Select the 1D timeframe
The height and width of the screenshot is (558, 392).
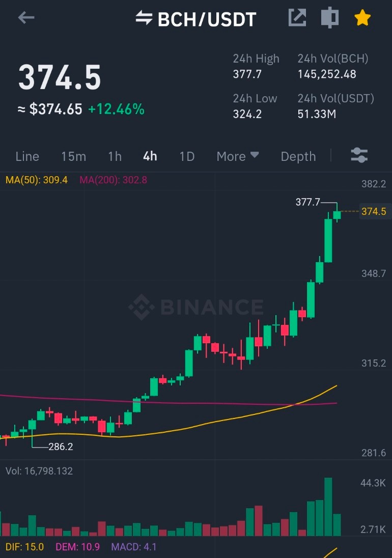point(187,156)
